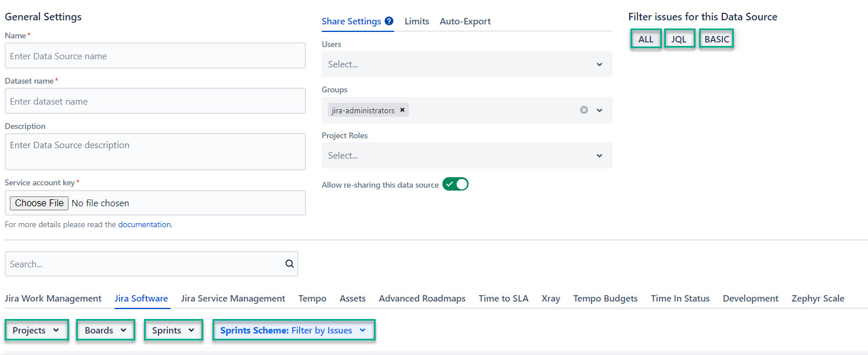Remove the jira-administrators group tag
Image resolution: width=868 pixels, height=355 pixels.
click(x=402, y=110)
